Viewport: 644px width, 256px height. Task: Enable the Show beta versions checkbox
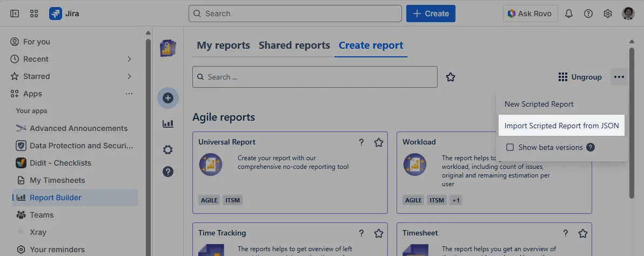(x=509, y=147)
